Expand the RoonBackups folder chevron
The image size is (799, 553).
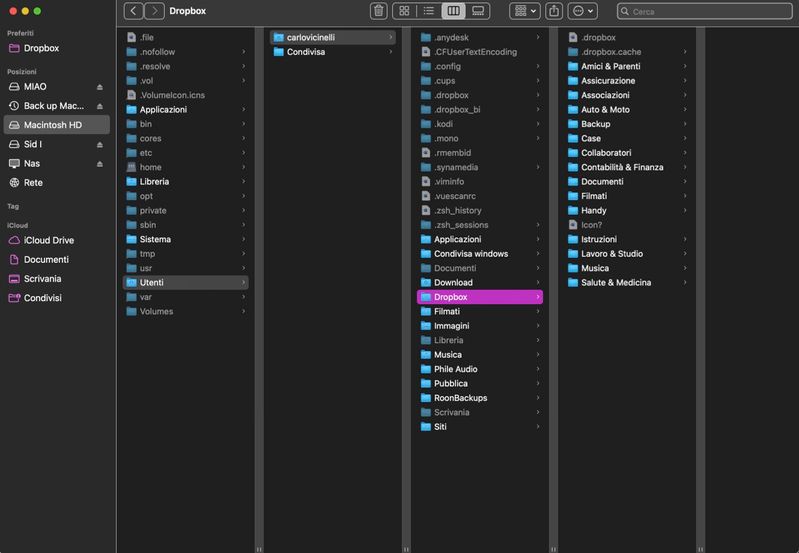[538, 398]
